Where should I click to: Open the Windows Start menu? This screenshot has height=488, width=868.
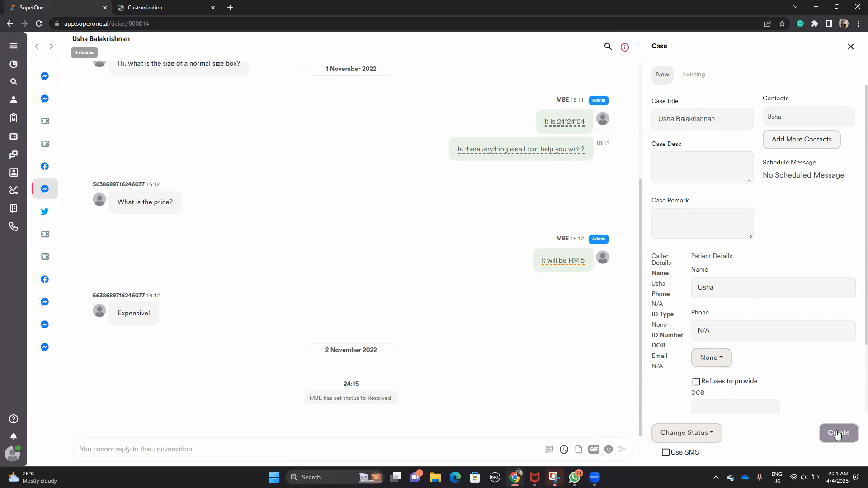274,477
